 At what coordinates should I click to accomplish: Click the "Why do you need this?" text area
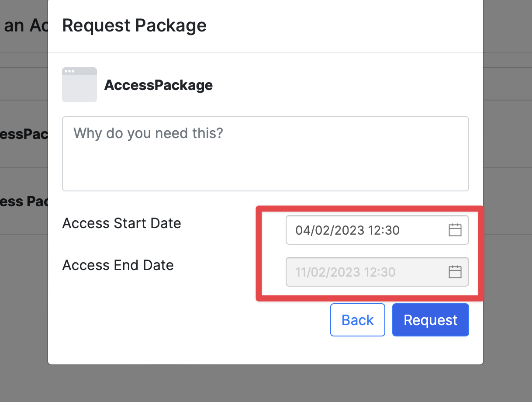pos(266,154)
